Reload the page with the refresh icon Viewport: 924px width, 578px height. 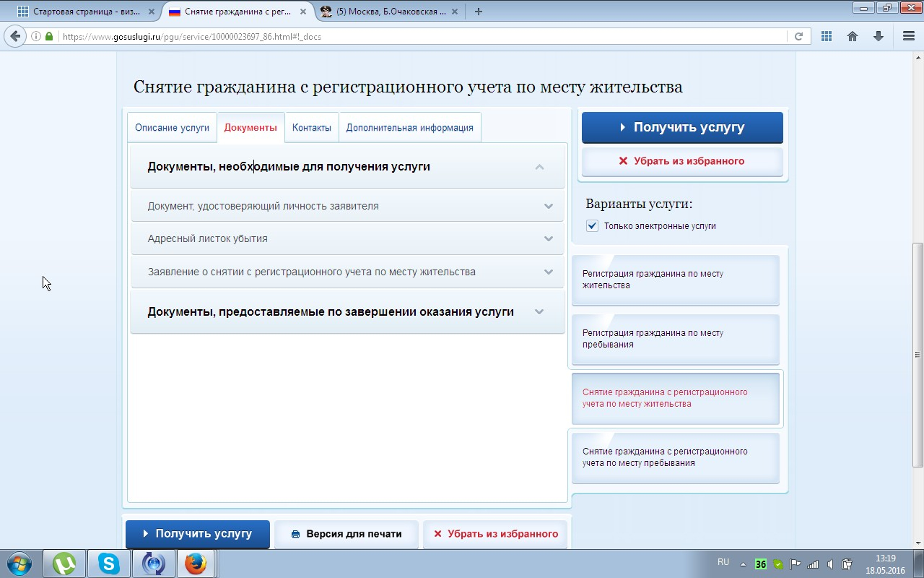click(x=798, y=36)
